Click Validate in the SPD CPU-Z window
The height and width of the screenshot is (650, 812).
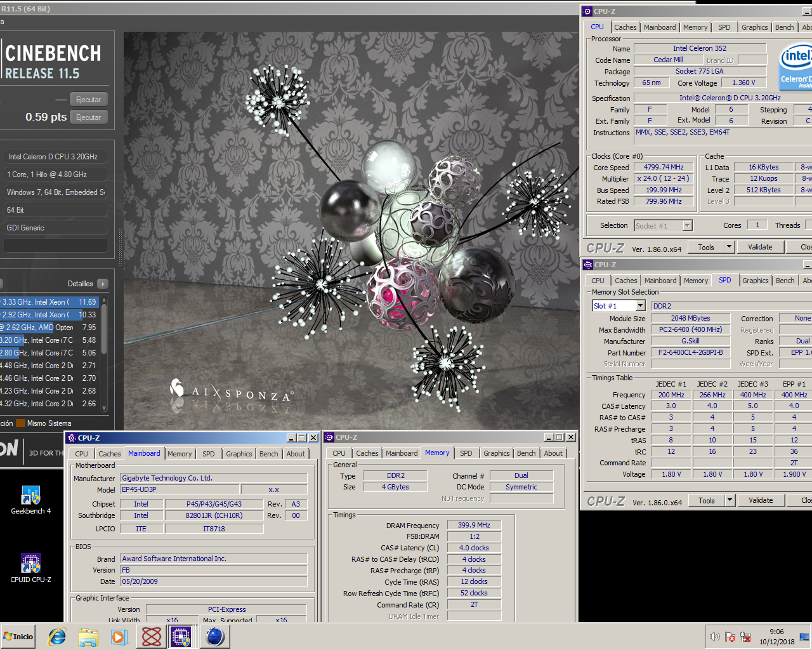click(x=761, y=500)
